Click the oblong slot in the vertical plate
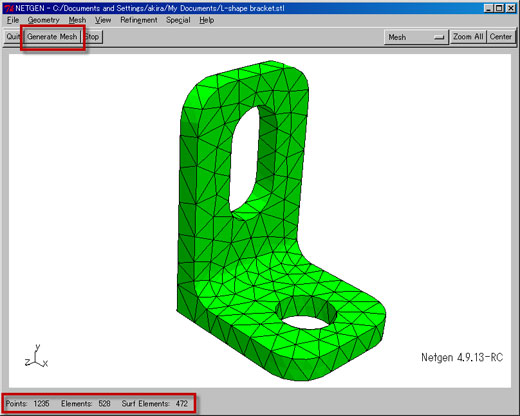 coord(244,159)
